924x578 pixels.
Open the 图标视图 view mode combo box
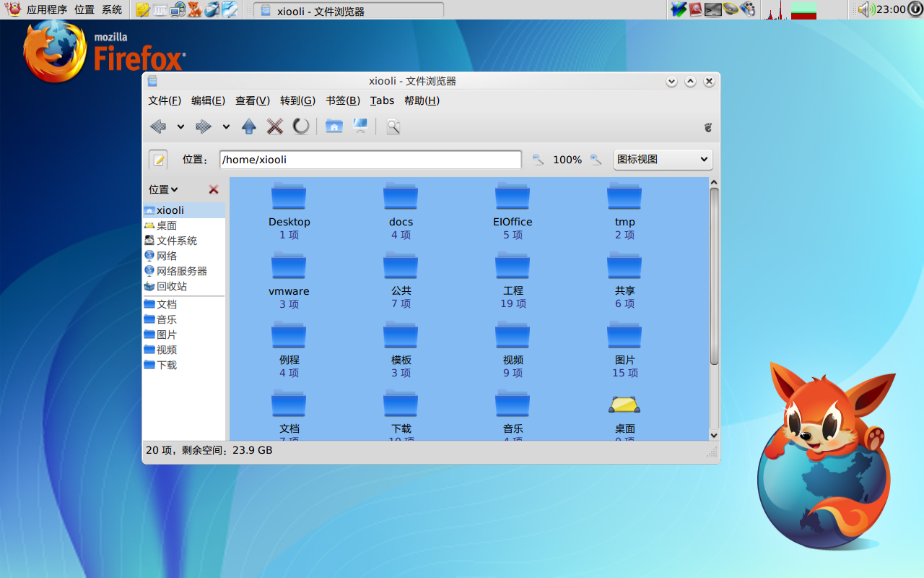point(663,160)
